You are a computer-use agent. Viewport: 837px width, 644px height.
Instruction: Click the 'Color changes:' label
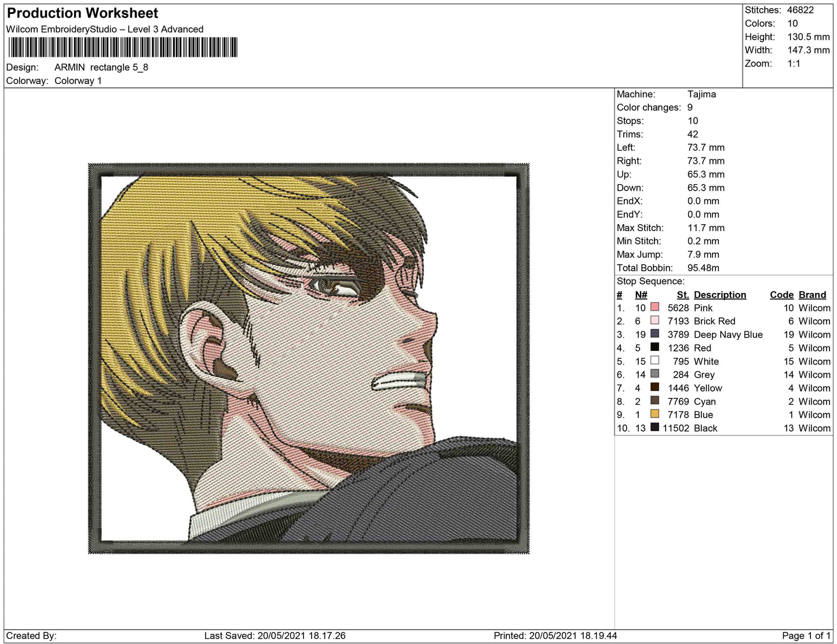649,107
